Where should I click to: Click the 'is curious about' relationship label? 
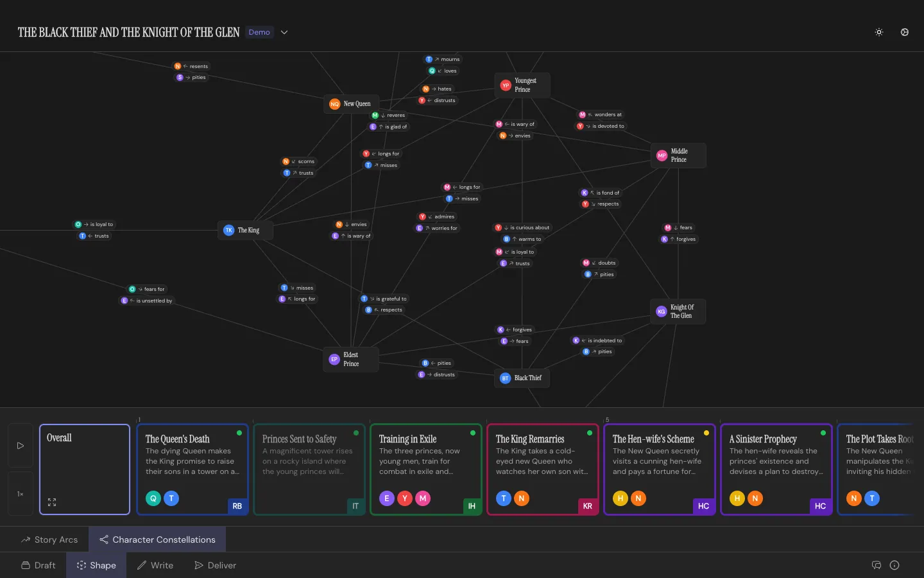[523, 227]
